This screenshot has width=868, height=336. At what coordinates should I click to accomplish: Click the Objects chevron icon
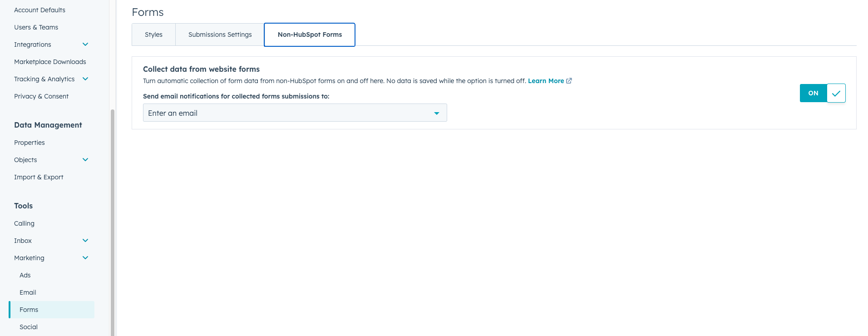[85, 159]
